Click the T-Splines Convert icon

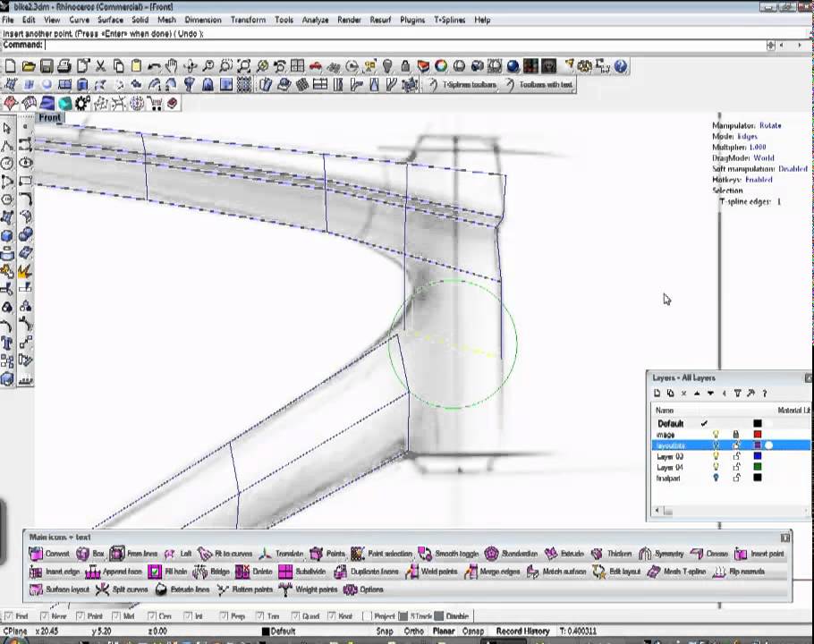[x=49, y=554]
